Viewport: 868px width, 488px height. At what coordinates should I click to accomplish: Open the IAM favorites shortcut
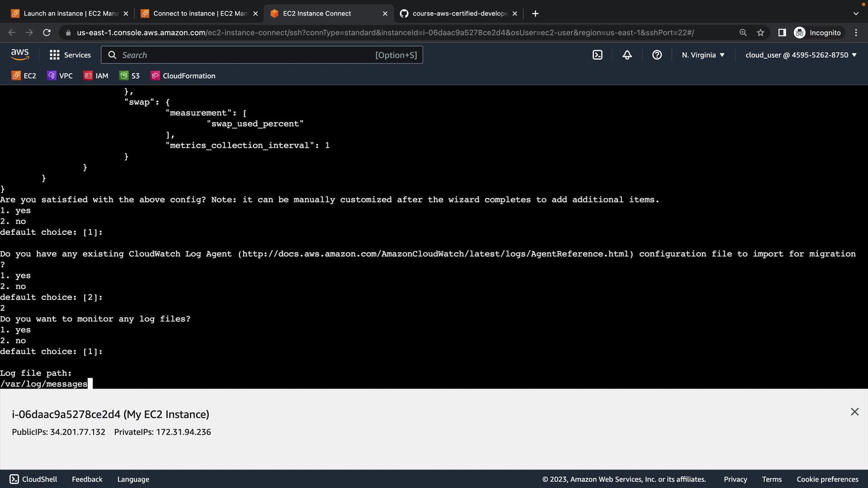96,76
